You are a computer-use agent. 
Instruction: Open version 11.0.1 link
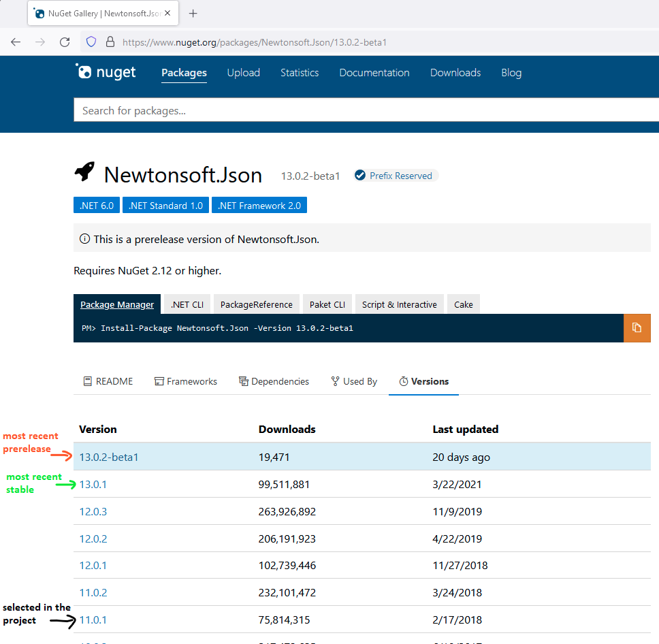click(x=93, y=619)
